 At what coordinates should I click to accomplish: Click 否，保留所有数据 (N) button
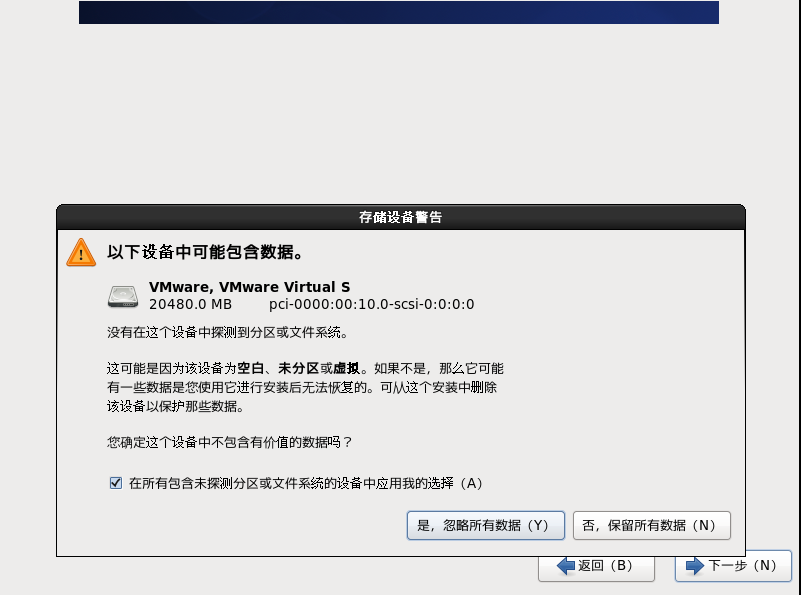tap(652, 526)
